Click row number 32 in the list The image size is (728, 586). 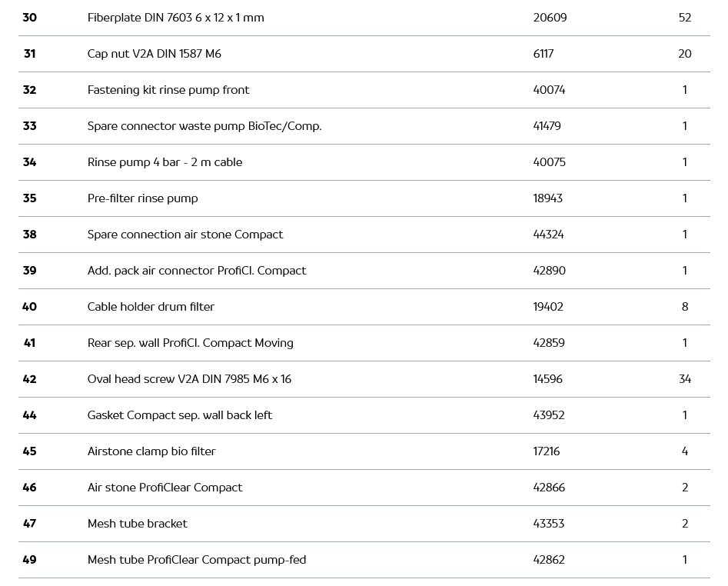pyautogui.click(x=29, y=90)
